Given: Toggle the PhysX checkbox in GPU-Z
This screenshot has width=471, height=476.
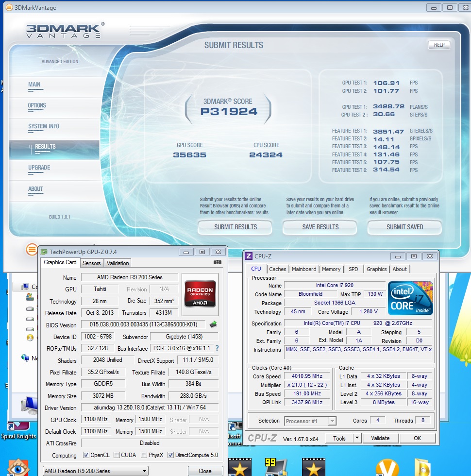Looking at the screenshot, I should click(144, 455).
